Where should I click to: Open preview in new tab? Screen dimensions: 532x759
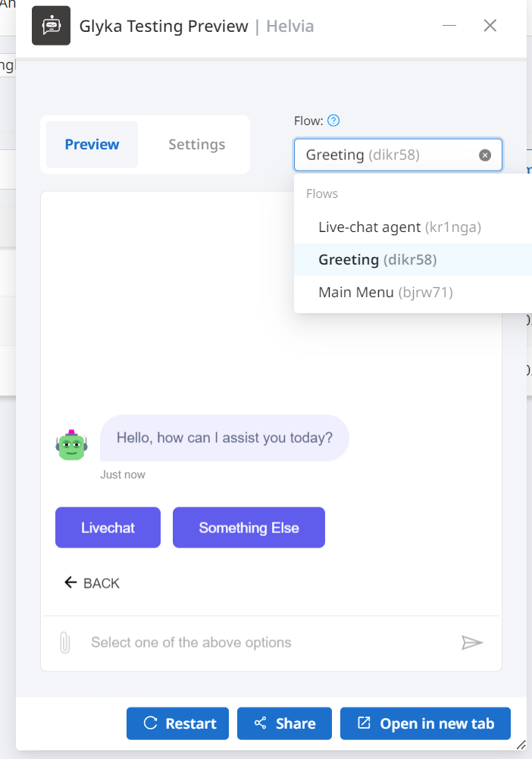tap(425, 723)
